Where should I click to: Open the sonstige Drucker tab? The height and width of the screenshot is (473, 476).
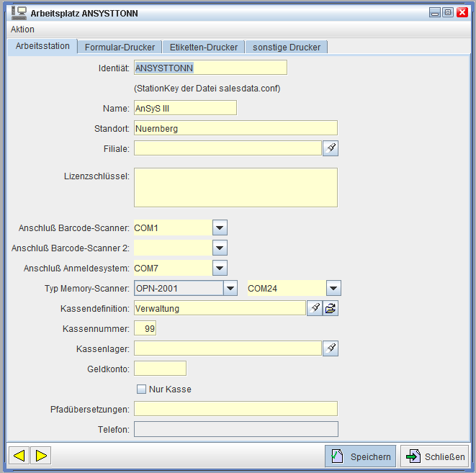click(x=287, y=48)
